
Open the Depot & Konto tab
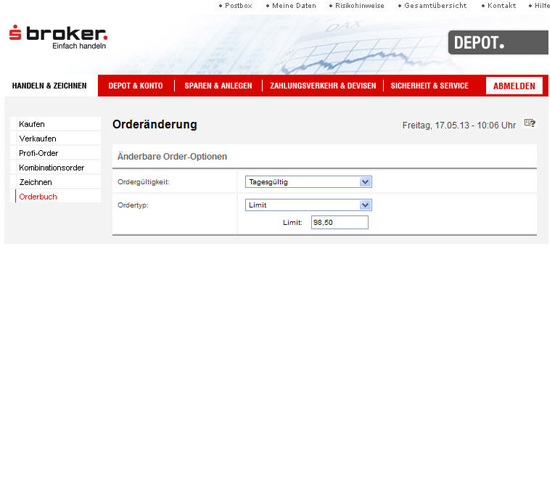point(135,86)
